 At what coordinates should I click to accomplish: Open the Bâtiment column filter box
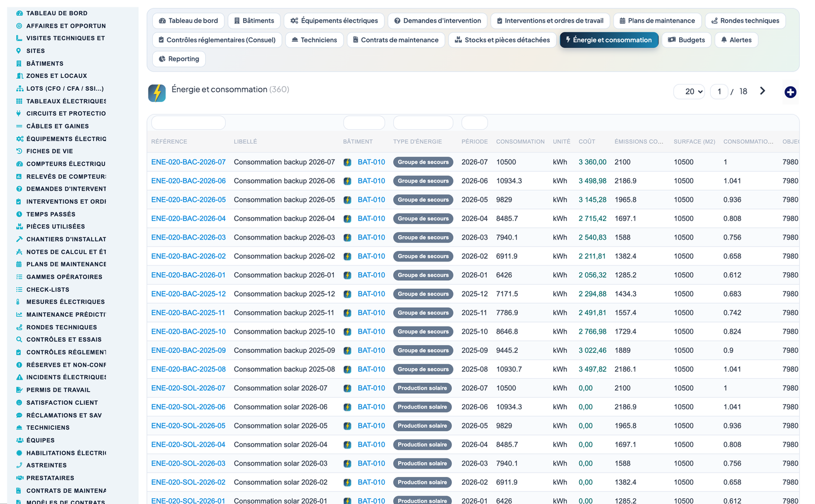point(364,122)
